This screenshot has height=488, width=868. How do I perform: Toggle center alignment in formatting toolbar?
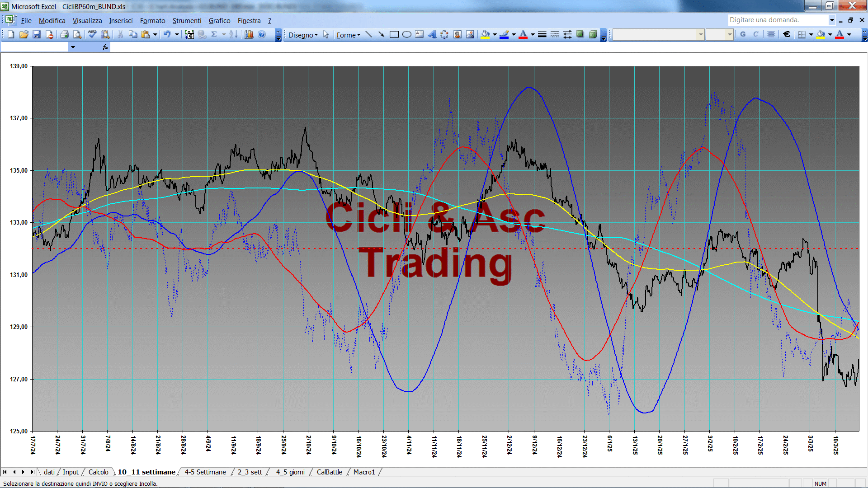point(771,34)
